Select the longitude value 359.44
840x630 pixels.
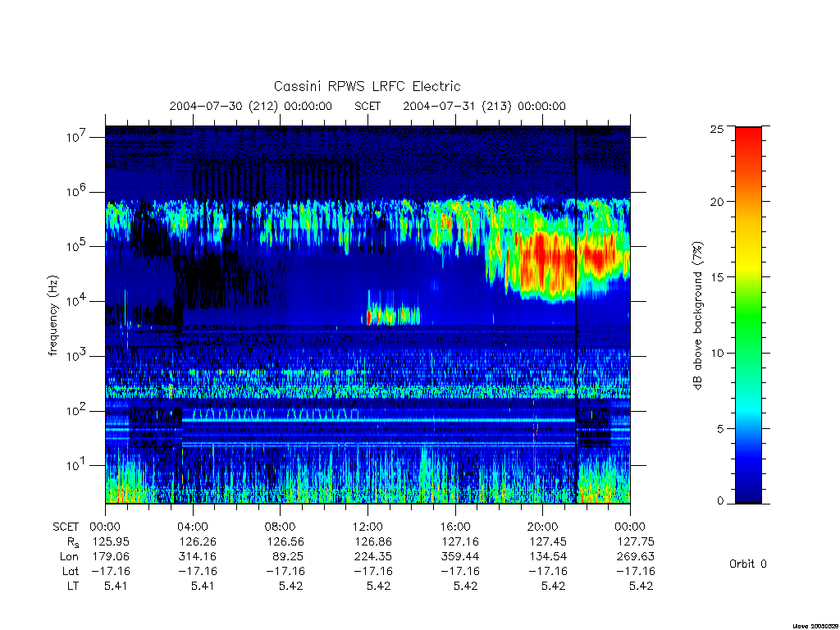click(x=461, y=557)
